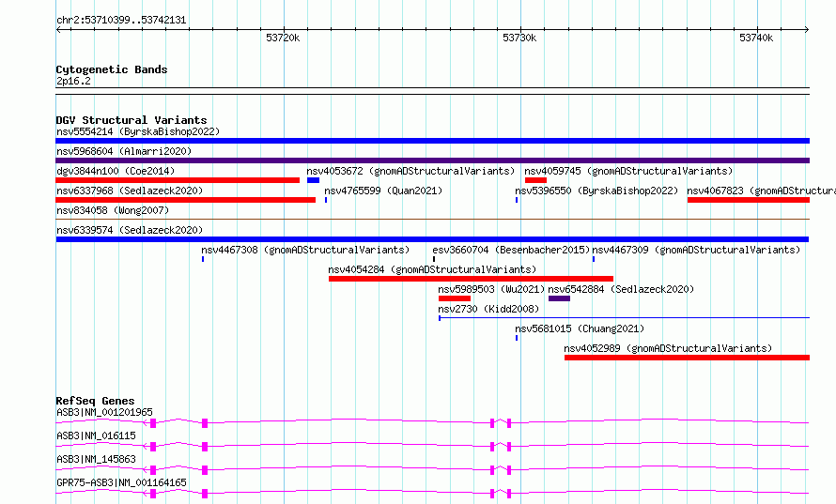Open the nsv2730 (Kidd2008) label
The height and width of the screenshot is (504, 836).
point(488,309)
